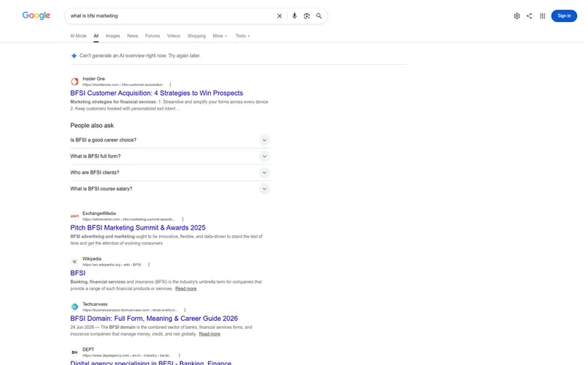Open the Google logo homepage link
The height and width of the screenshot is (365, 588).
pos(36,15)
